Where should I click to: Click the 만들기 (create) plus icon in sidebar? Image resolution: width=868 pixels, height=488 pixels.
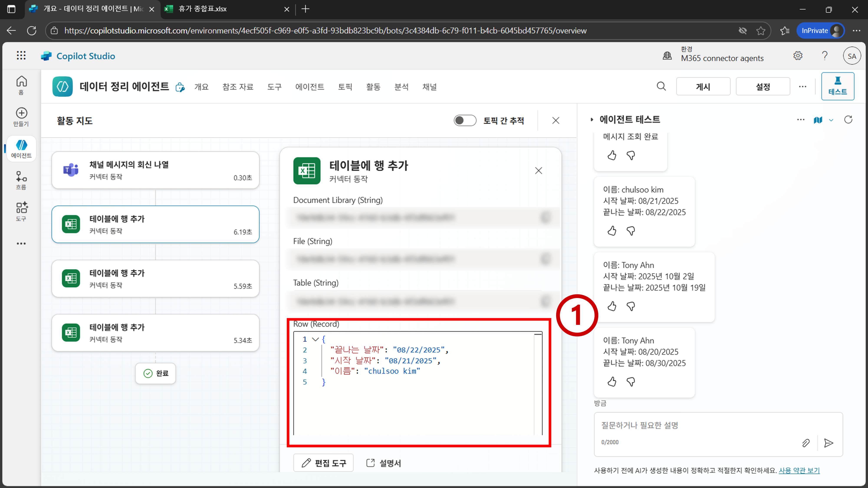(21, 113)
